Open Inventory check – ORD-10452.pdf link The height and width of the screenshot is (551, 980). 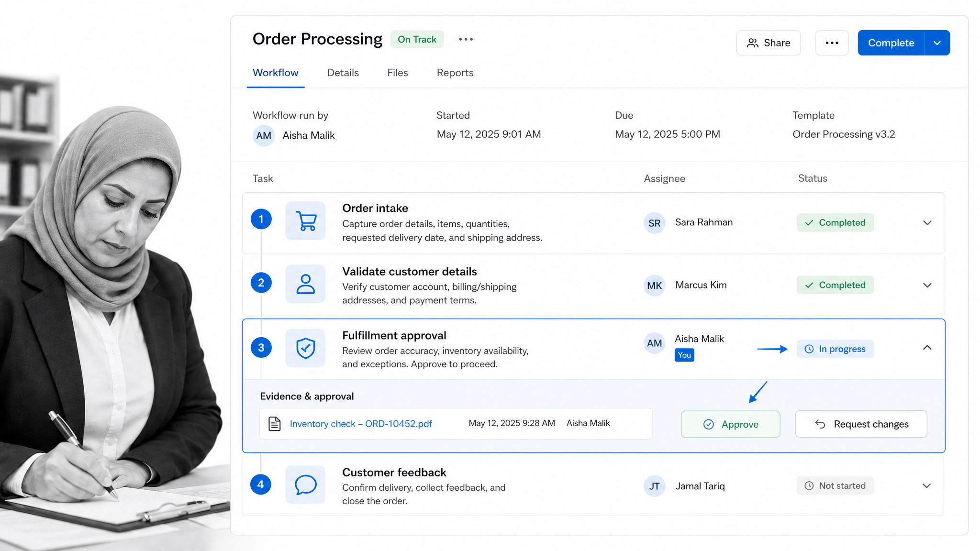361,424
